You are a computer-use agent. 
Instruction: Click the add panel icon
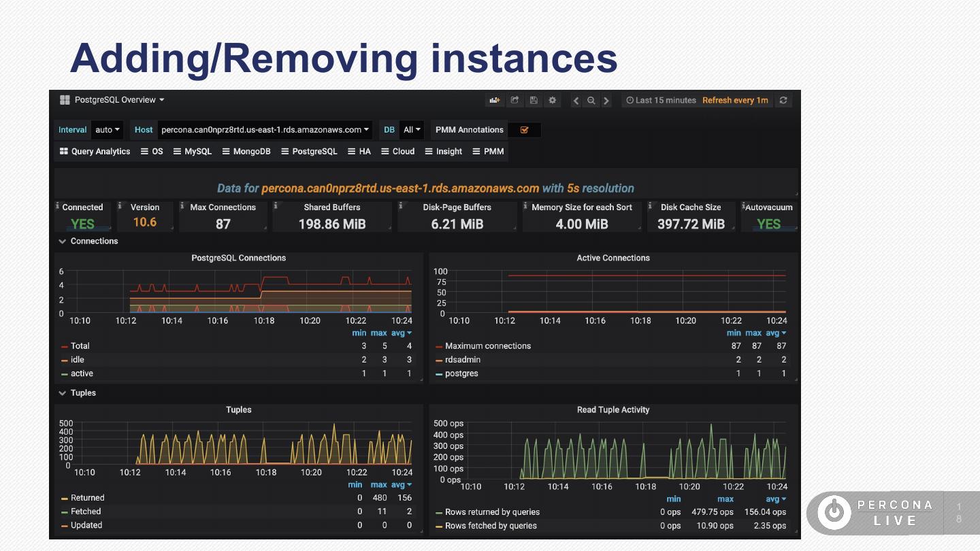pyautogui.click(x=495, y=101)
